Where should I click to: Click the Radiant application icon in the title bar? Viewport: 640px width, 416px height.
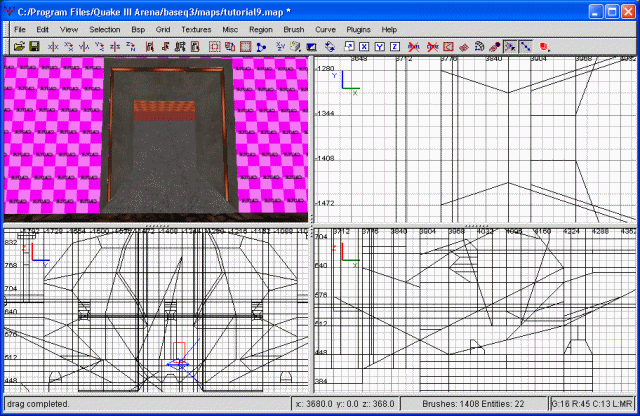9,11
